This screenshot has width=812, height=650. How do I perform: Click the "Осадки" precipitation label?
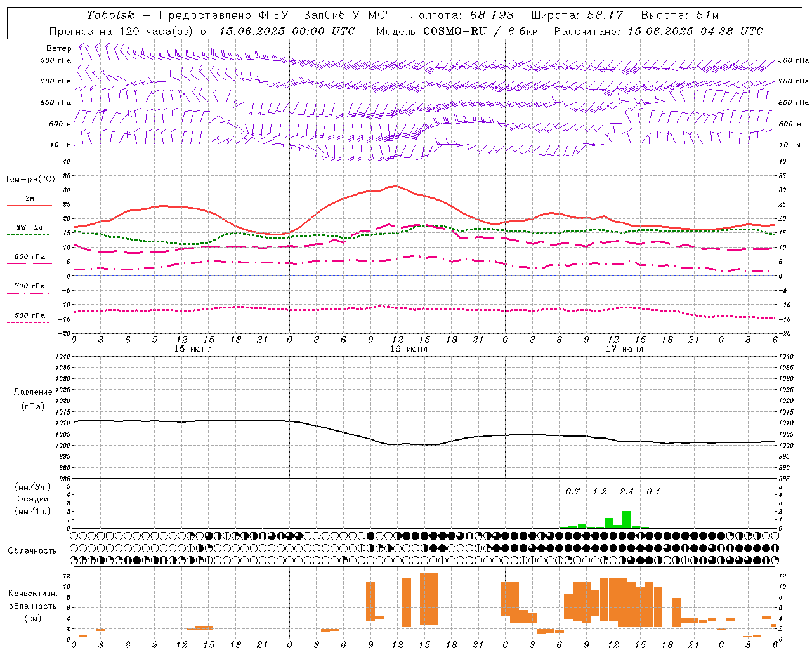(32, 499)
